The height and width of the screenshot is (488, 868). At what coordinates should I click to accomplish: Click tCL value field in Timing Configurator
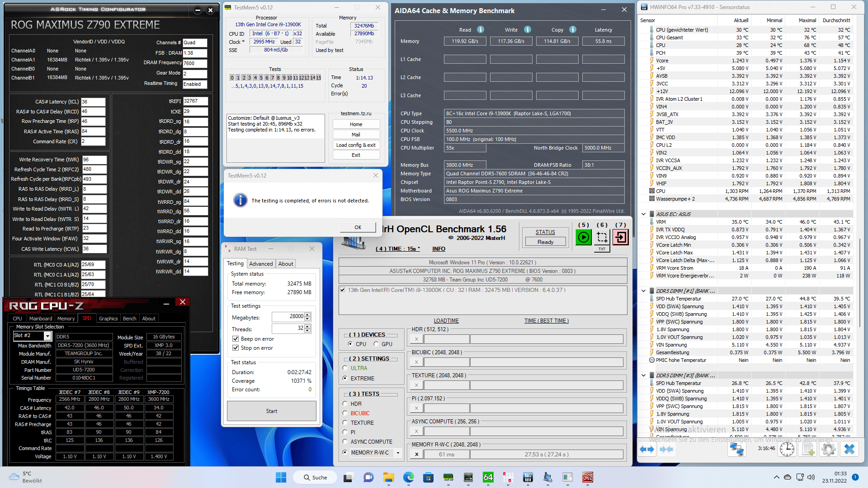point(93,102)
